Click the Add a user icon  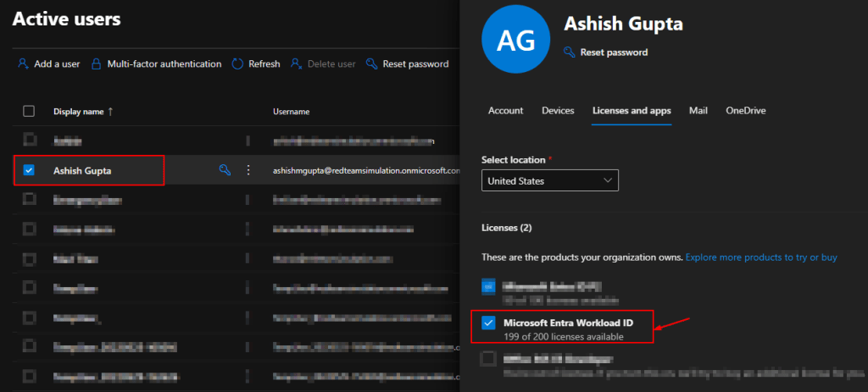23,63
